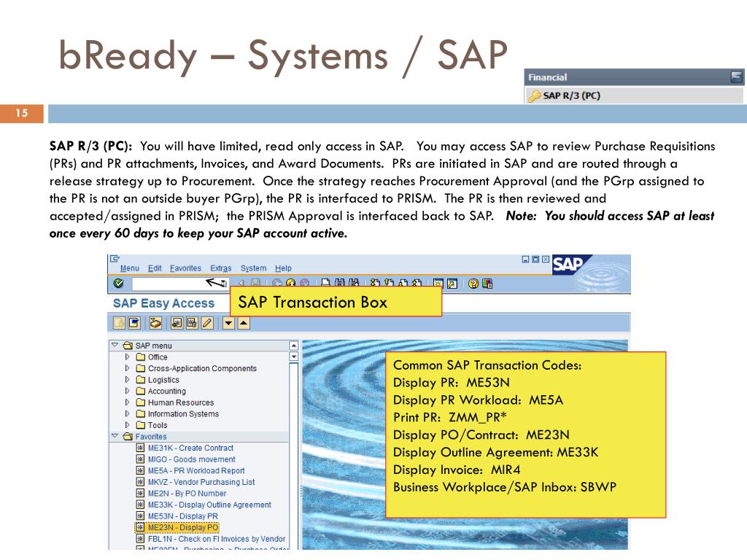Expand the Office folder node
This screenshot has height=560, width=747.
tap(127, 356)
